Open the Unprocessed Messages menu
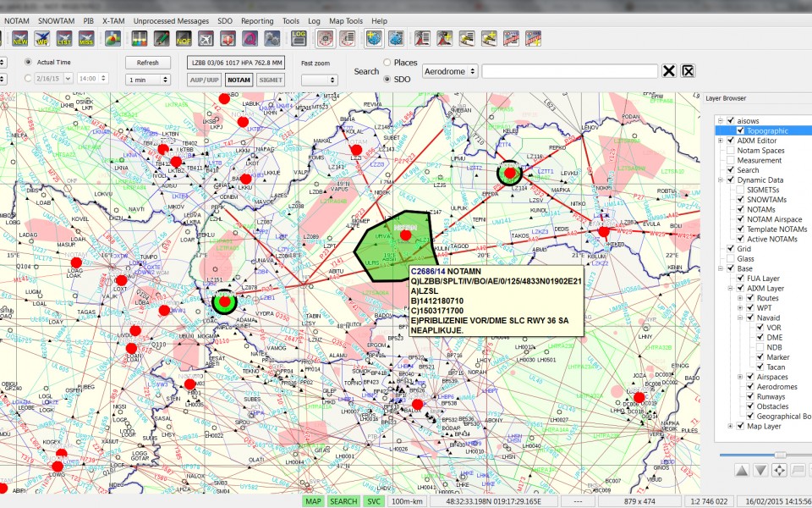The image size is (812, 508). tap(171, 20)
